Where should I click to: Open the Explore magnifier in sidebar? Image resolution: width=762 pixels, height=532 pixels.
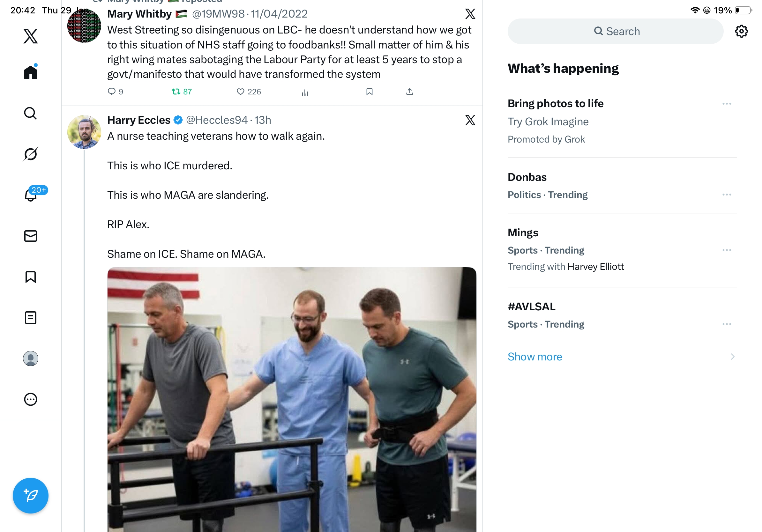pos(31,114)
